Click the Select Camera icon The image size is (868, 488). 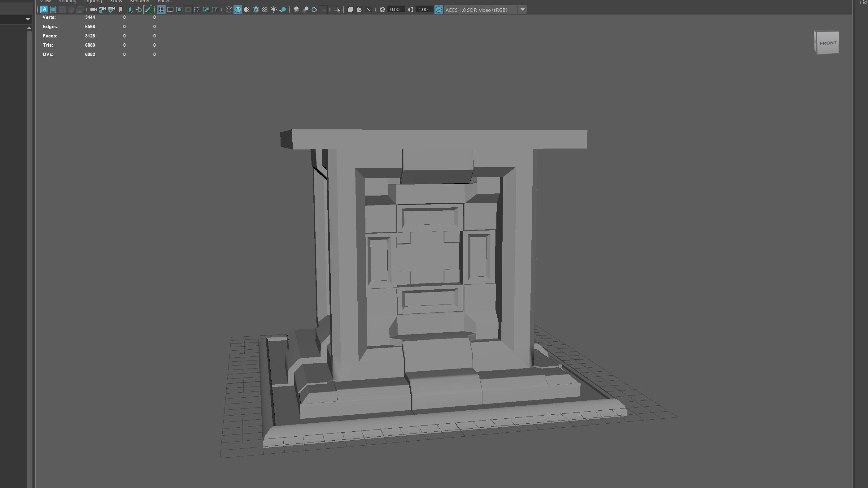click(x=93, y=10)
